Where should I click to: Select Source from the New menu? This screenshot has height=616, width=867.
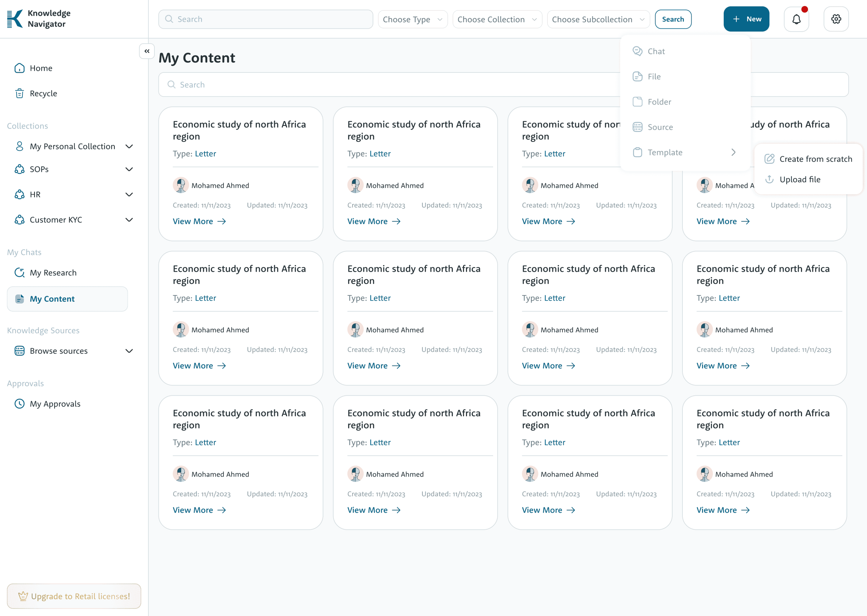[x=660, y=127]
